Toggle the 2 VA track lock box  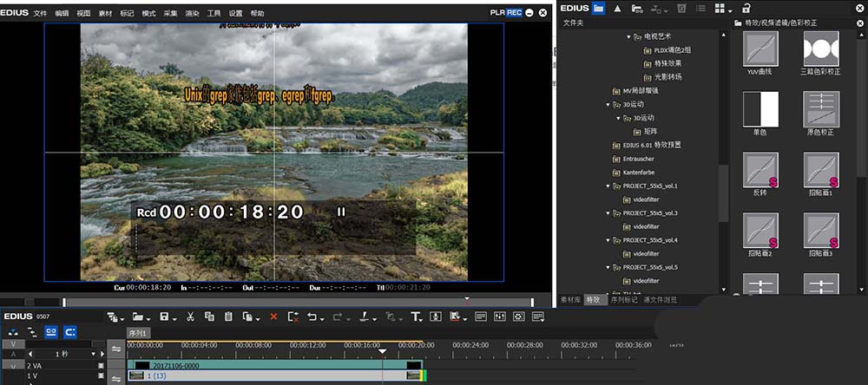click(101, 366)
